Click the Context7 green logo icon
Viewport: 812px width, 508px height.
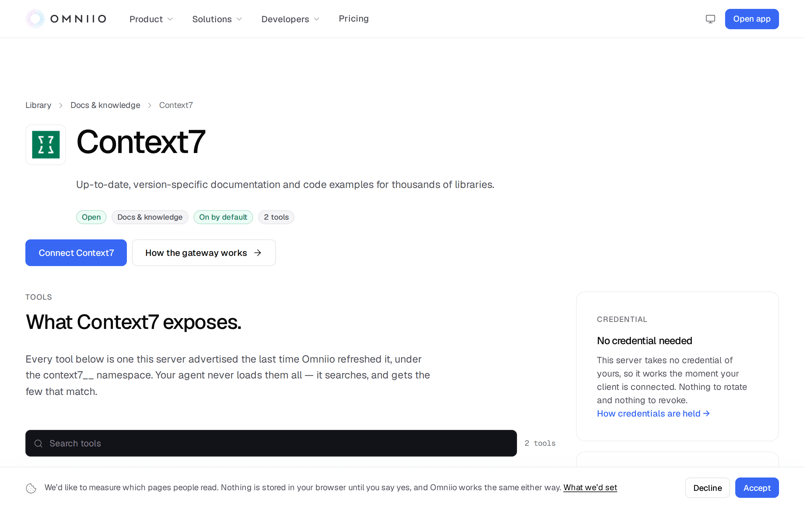point(46,145)
